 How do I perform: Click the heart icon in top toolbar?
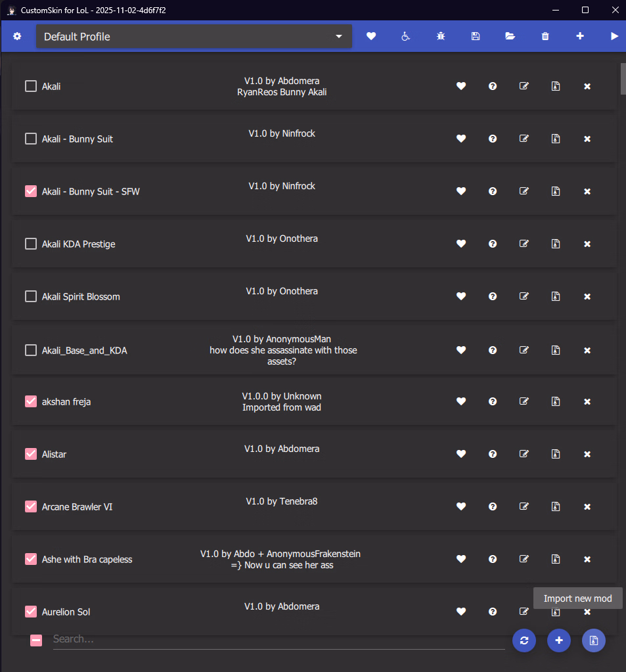371,36
